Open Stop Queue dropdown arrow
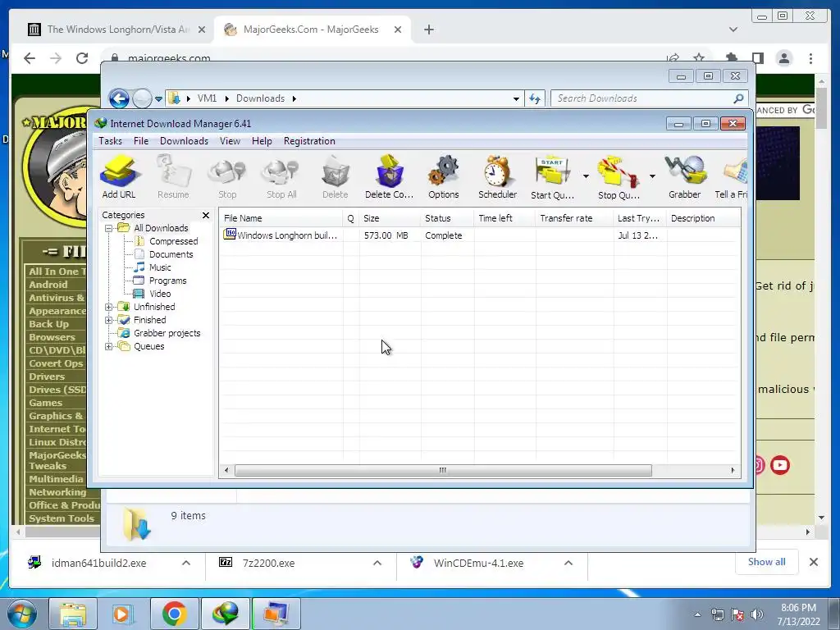The width and height of the screenshot is (840, 630). coord(652,176)
